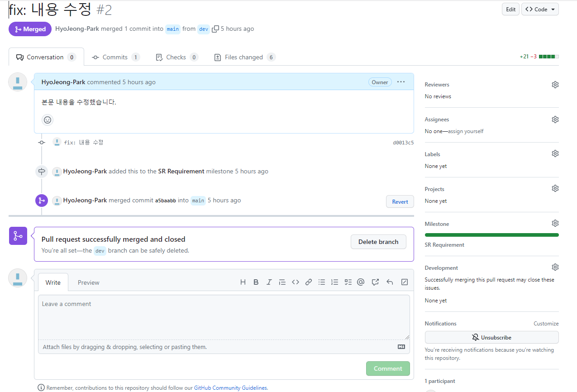Create a bulleted list in the comment
This screenshot has width=577, height=392.
pyautogui.click(x=322, y=282)
